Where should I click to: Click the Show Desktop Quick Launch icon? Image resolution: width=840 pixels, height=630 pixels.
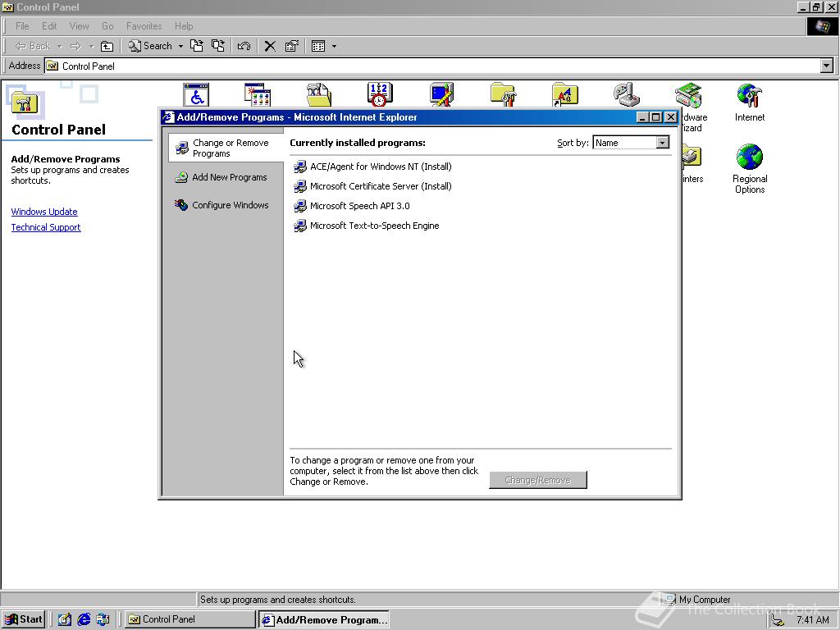coord(64,619)
